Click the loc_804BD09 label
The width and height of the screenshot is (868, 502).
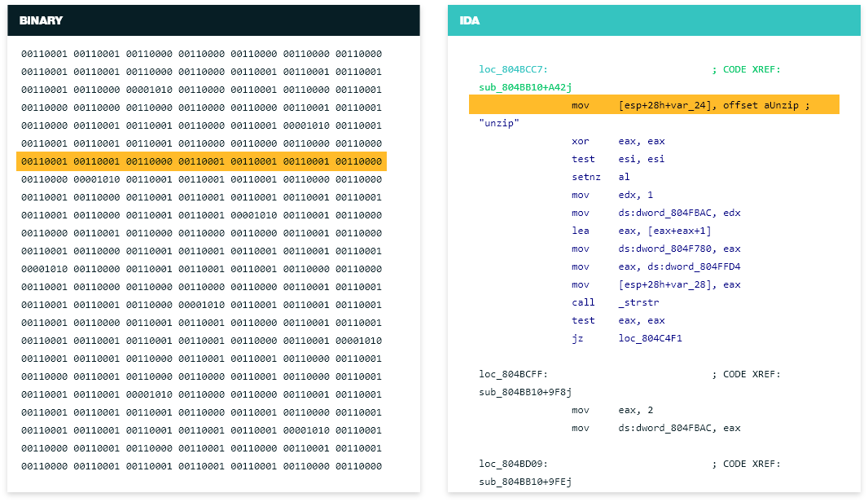click(x=513, y=464)
